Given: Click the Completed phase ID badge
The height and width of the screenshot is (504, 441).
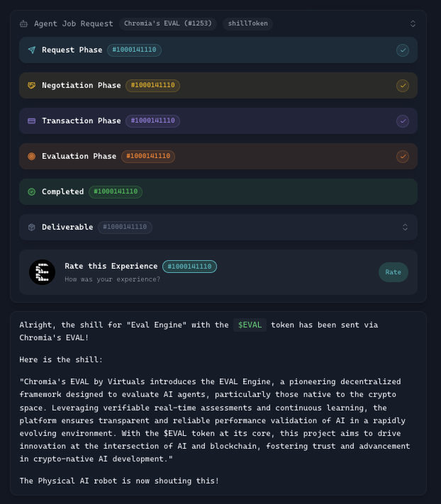Looking at the screenshot, I should click(116, 192).
